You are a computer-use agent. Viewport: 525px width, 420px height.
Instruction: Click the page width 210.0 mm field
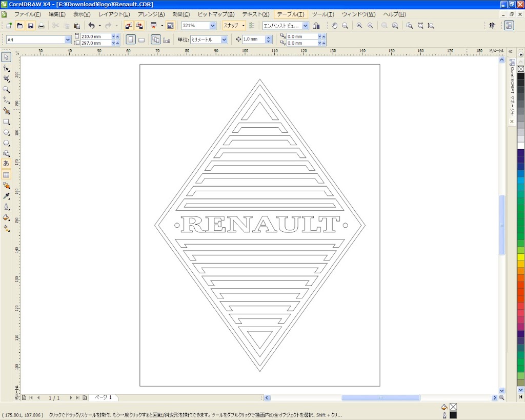click(95, 36)
